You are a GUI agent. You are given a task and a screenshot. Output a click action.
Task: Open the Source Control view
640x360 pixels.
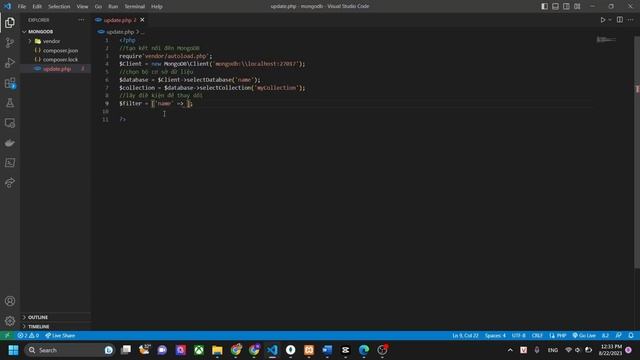click(x=10, y=43)
